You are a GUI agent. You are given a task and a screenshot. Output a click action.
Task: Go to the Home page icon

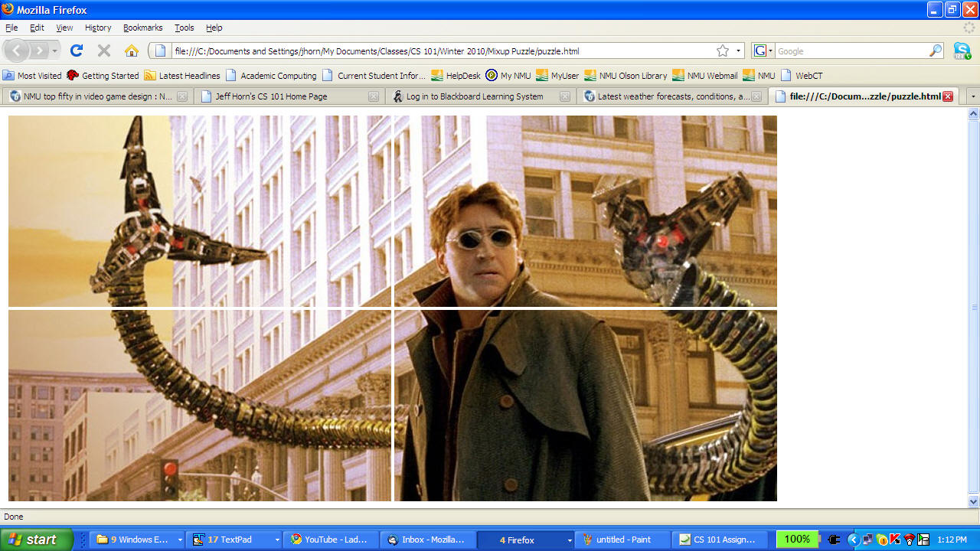click(132, 51)
